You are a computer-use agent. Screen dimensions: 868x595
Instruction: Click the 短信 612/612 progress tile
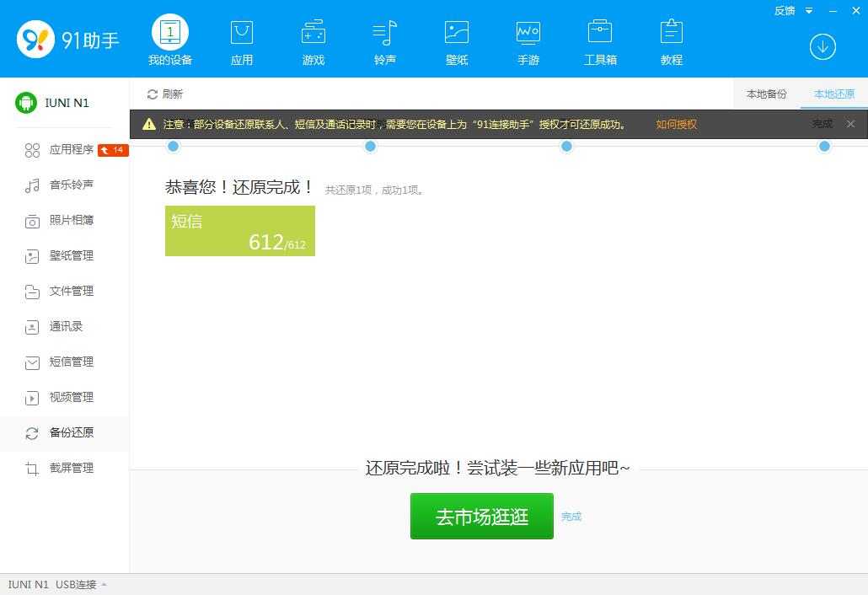[x=239, y=231]
